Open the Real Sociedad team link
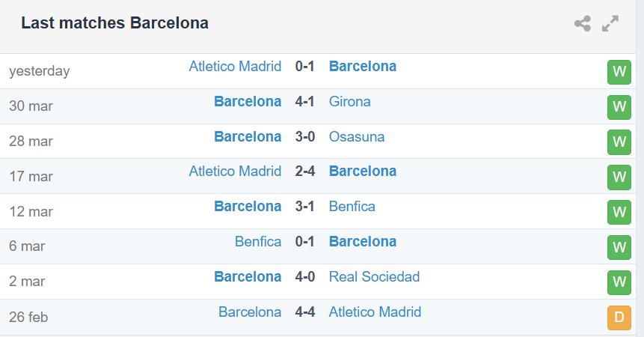Image resolution: width=644 pixels, height=337 pixels. [374, 276]
